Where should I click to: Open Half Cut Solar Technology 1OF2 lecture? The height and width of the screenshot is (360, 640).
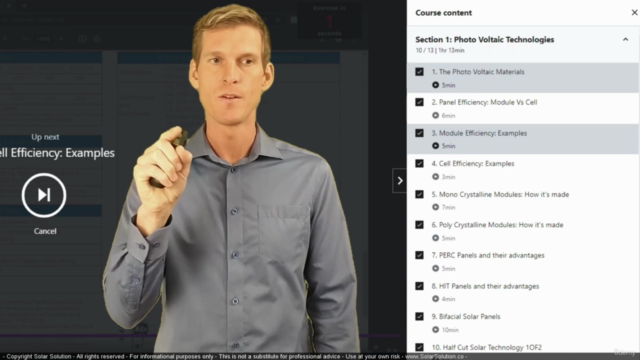(487, 347)
